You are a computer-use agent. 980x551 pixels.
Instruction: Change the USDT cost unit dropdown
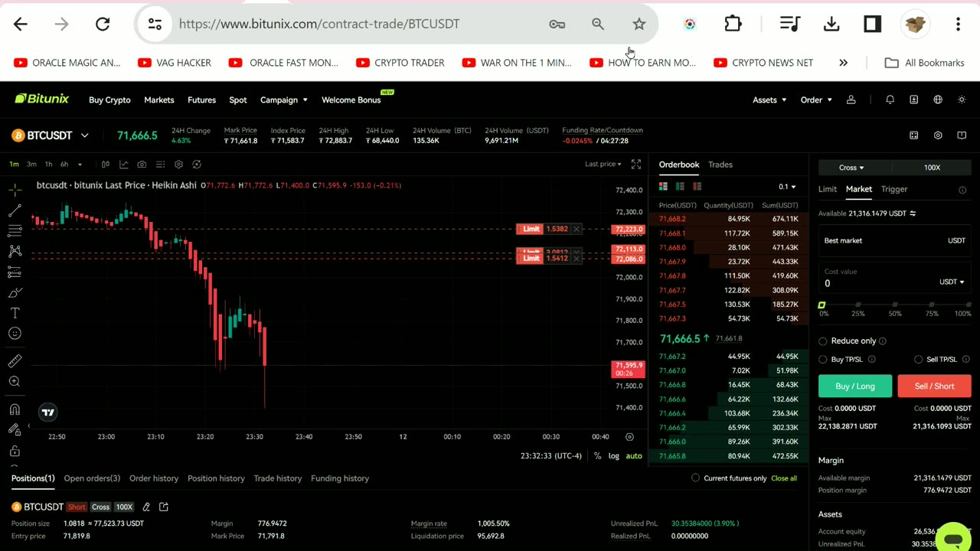[x=952, y=282]
